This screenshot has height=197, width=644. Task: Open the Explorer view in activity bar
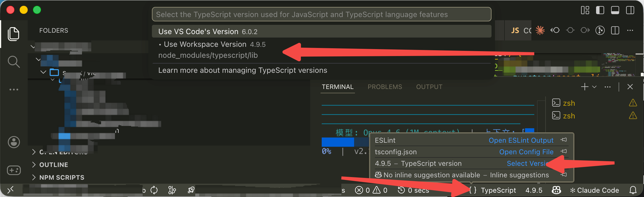click(x=14, y=34)
